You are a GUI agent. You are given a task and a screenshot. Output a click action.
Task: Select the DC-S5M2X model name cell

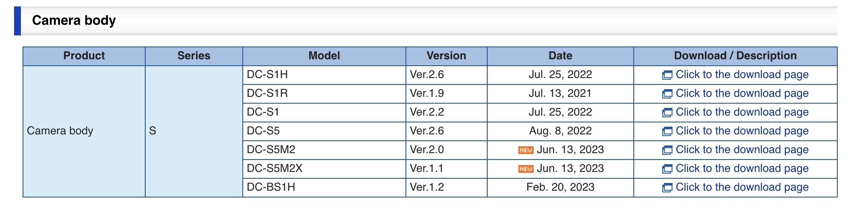[x=275, y=169]
